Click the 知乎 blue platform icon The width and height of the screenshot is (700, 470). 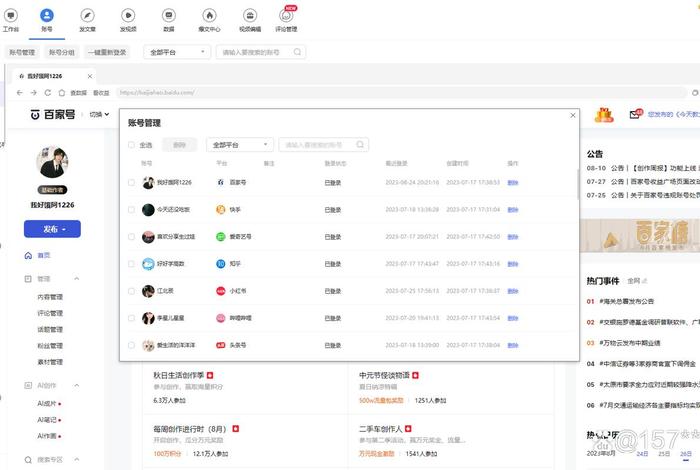221,264
